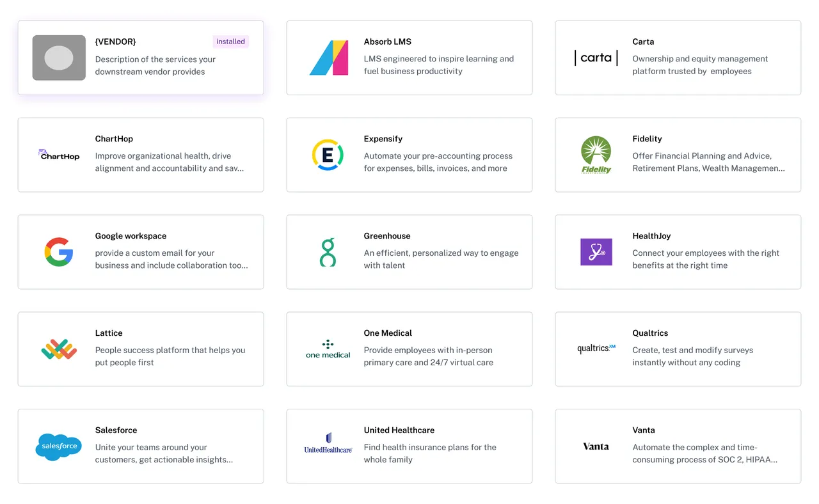Open the Absorb LMS title

388,42
